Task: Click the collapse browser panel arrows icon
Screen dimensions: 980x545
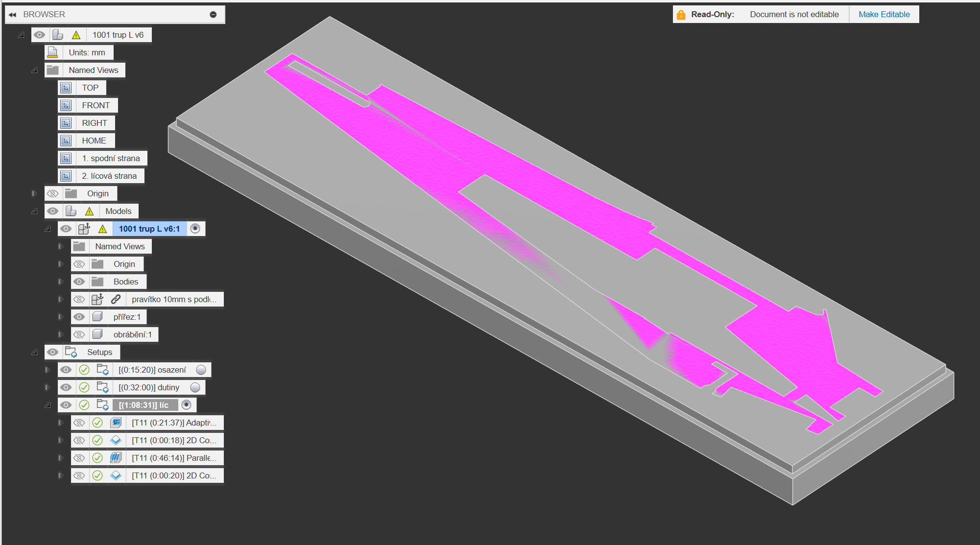Action: 12,15
